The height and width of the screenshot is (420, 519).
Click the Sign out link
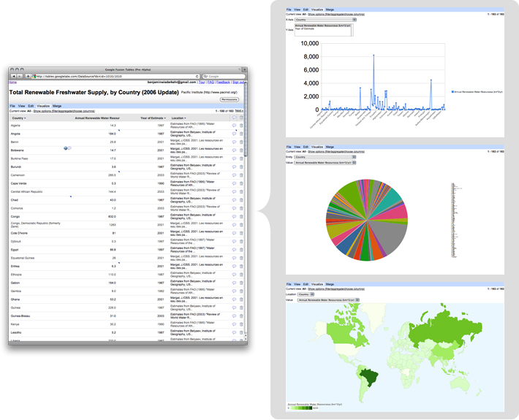[x=238, y=82]
